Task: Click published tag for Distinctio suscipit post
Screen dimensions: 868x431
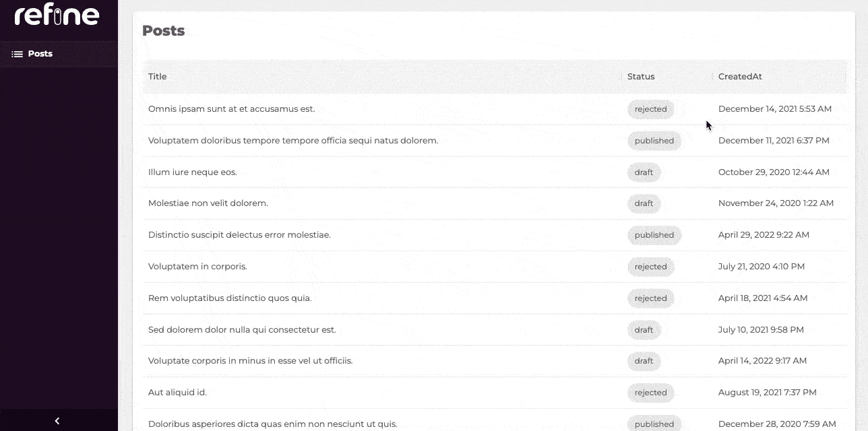Action: pyautogui.click(x=654, y=235)
